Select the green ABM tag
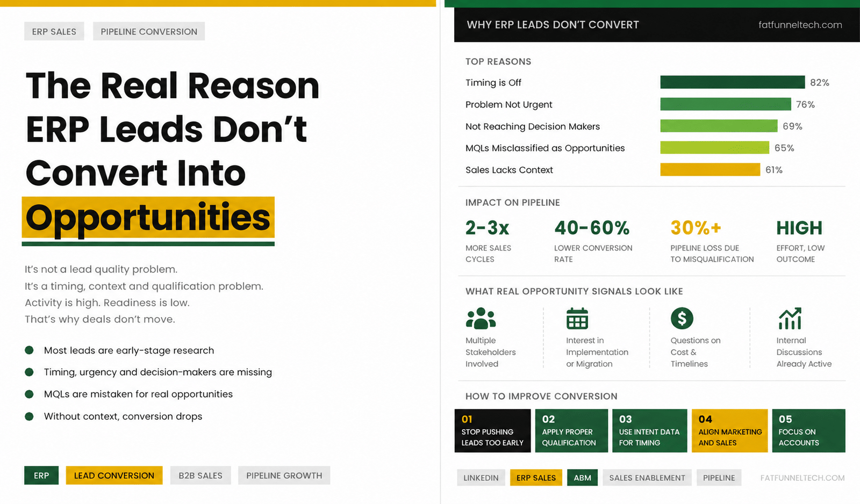Viewport: 860px width, 504px height. (x=582, y=478)
